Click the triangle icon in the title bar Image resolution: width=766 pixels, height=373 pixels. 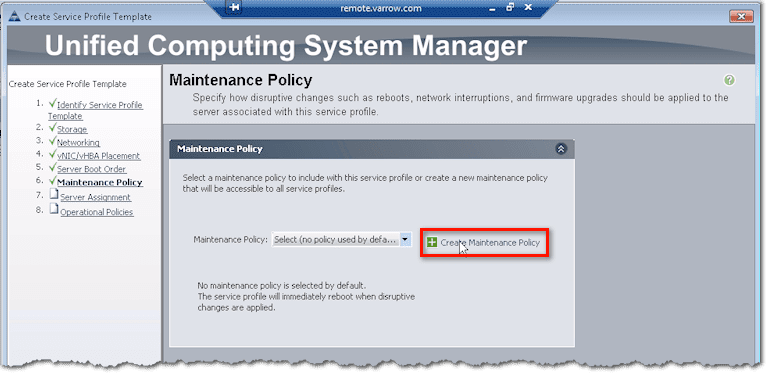(16, 17)
